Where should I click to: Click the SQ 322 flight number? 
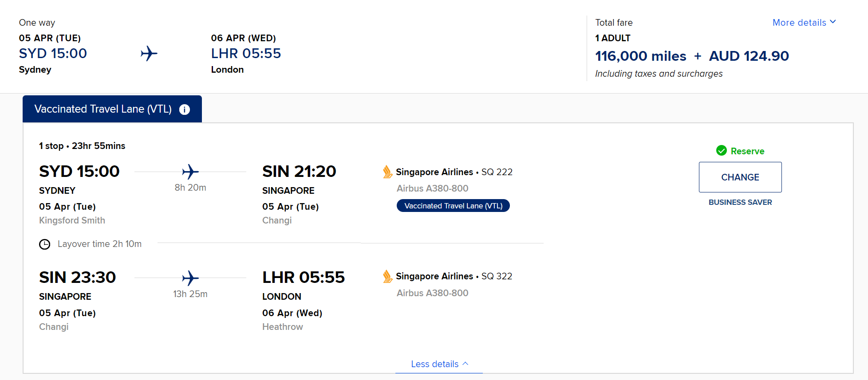click(x=497, y=276)
